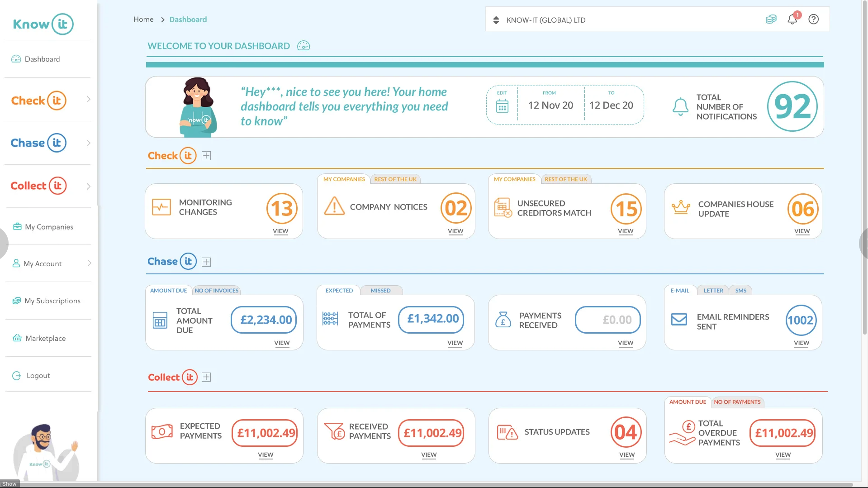Expand the Chase it sidebar menu chevron
Screen dimensions: 868x488
pyautogui.click(x=89, y=143)
